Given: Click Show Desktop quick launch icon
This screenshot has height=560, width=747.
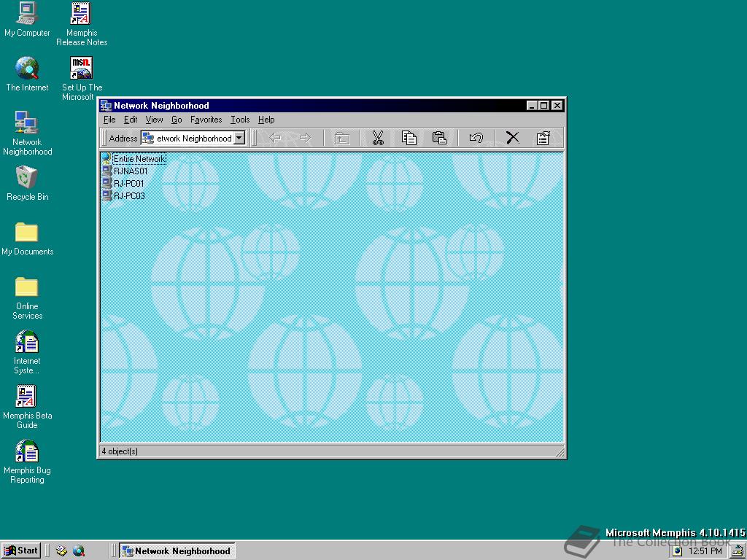Looking at the screenshot, I should (x=61, y=551).
